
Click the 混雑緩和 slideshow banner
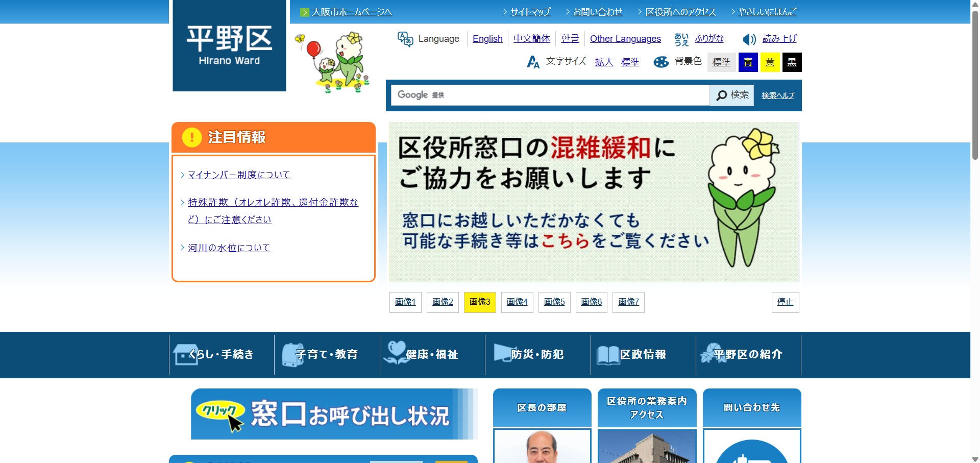pyautogui.click(x=594, y=202)
